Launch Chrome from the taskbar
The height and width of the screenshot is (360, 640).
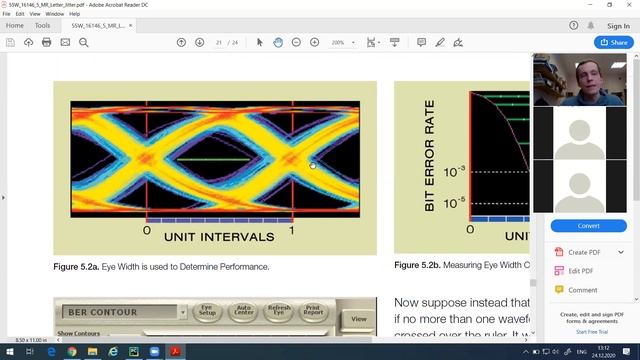(x=72, y=351)
